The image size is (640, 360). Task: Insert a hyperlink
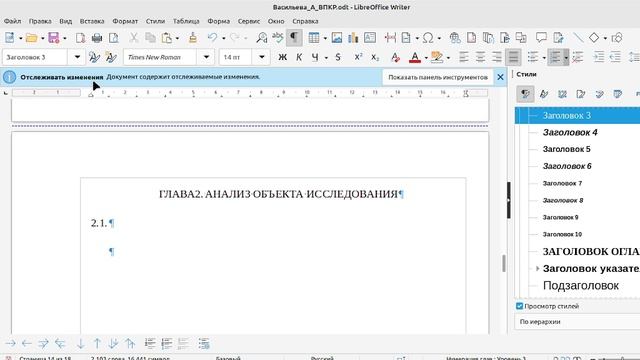[455, 38]
